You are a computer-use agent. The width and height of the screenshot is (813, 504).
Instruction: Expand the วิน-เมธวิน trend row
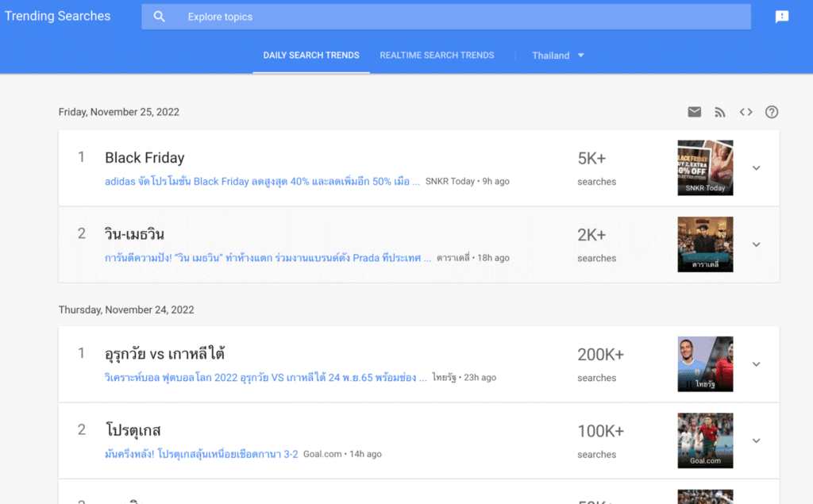point(756,244)
